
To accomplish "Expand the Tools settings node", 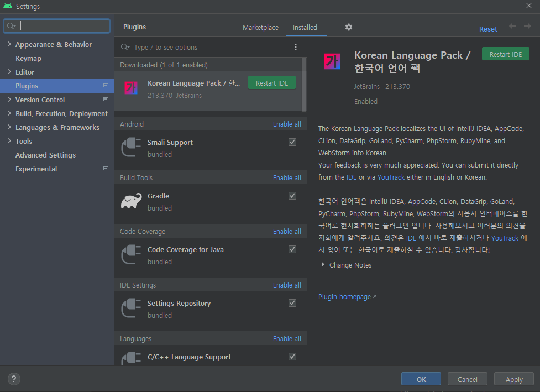I will (9, 141).
